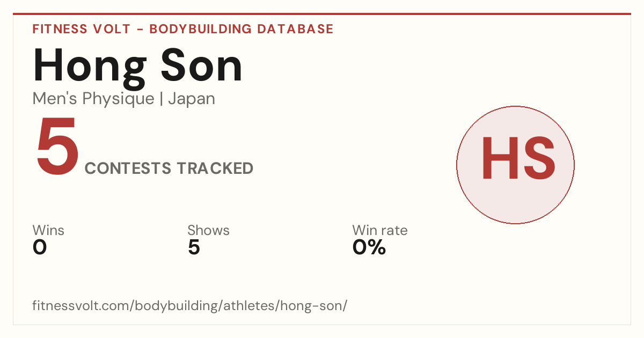644x338 pixels.
Task: Click the HS initials avatar circle
Action: click(x=515, y=165)
